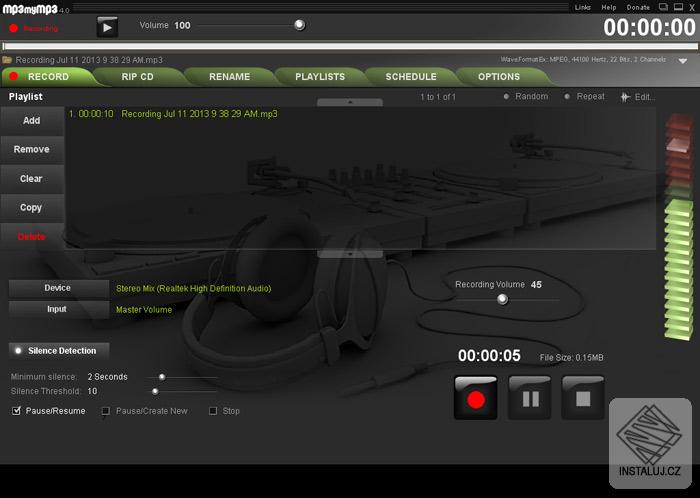Click the playback progress bar
Image resolution: width=700 pixels, height=498 pixels.
(x=350, y=46)
